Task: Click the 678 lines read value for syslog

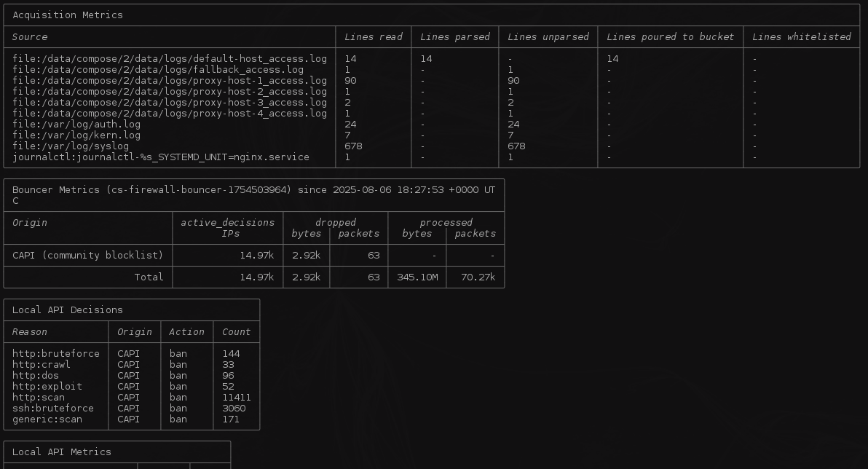Action: click(353, 146)
